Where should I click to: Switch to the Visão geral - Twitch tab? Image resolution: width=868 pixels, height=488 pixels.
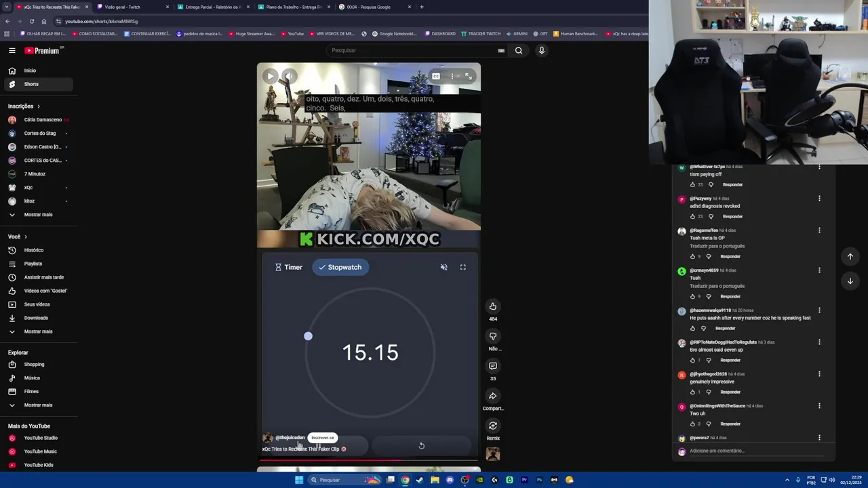132,7
